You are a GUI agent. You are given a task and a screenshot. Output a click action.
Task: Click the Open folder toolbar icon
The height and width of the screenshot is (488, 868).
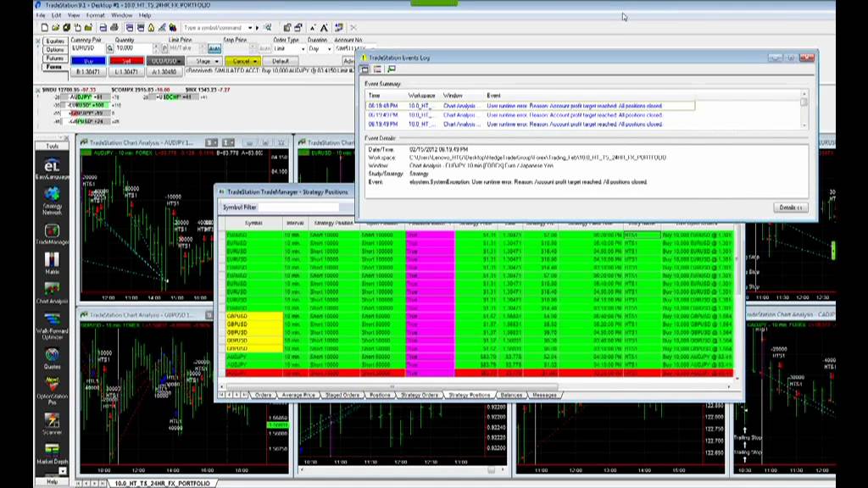pyautogui.click(x=55, y=28)
